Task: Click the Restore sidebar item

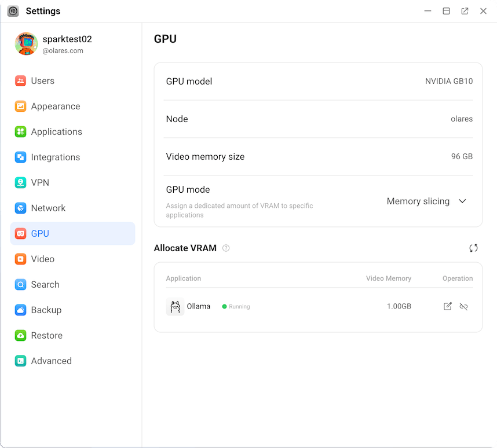Action: (x=46, y=336)
